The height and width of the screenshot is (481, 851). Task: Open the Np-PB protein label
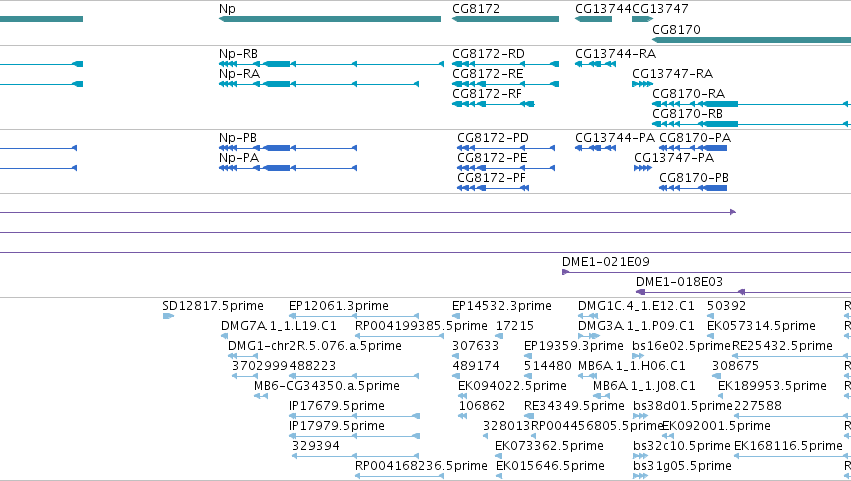(238, 138)
